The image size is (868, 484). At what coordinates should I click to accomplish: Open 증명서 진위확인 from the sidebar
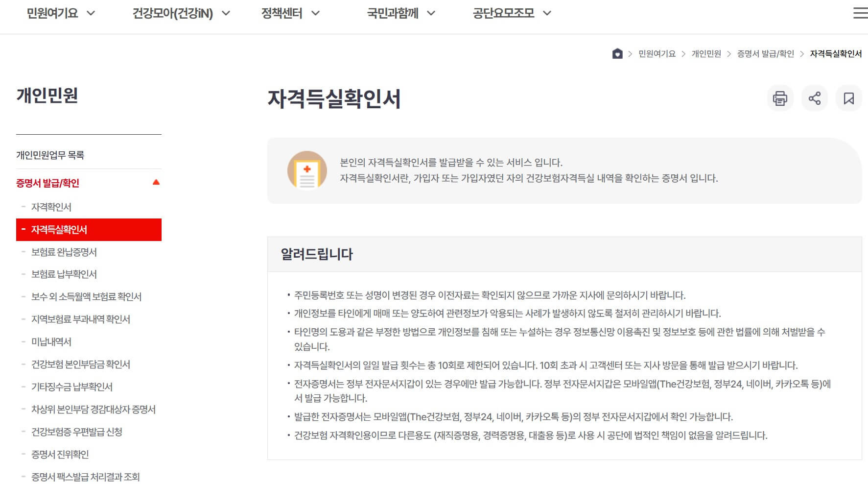click(x=60, y=455)
